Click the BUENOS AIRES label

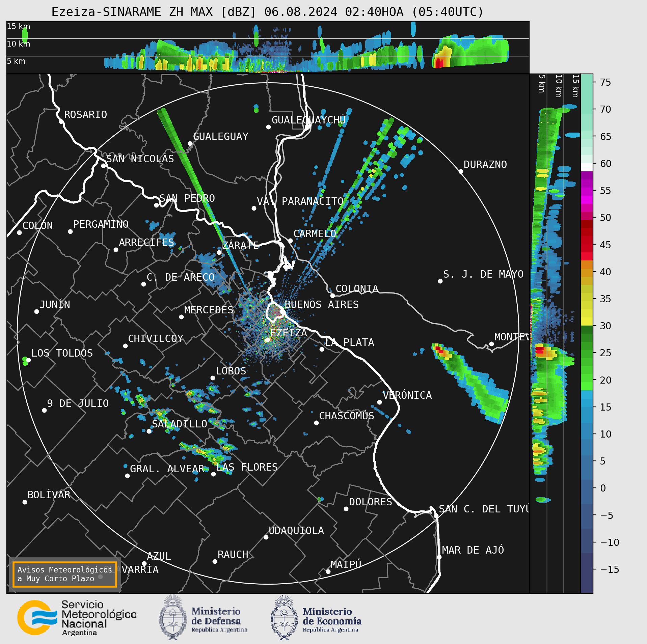point(322,305)
